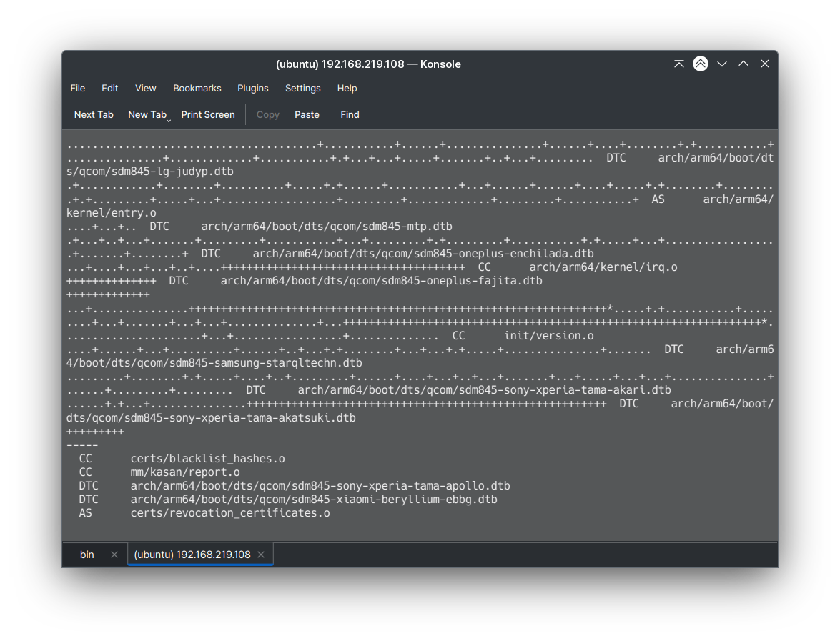Close the (ubuntu) 192.168.219.108 tab
The width and height of the screenshot is (840, 641).
(261, 555)
